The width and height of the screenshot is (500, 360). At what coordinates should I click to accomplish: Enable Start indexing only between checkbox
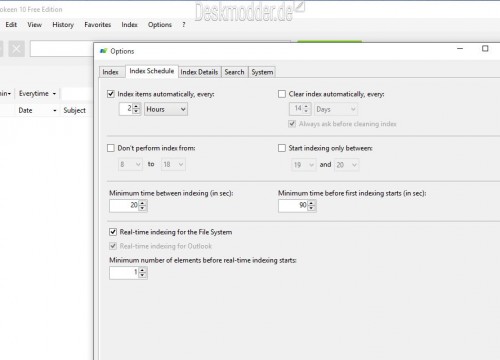[282, 148]
